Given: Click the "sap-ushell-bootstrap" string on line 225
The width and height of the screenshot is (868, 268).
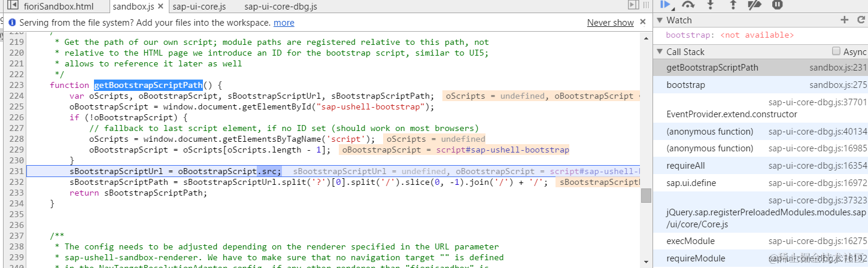Looking at the screenshot, I should click(x=373, y=107).
